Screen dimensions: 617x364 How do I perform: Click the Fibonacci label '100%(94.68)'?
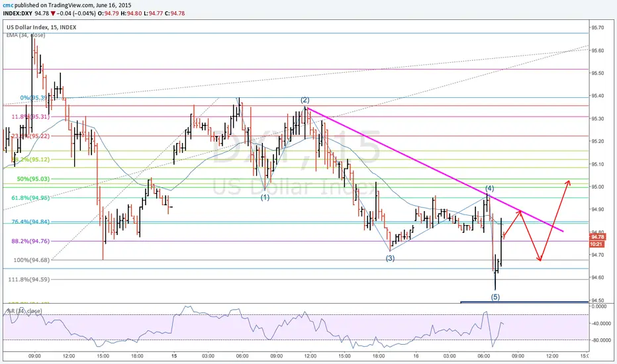click(32, 259)
